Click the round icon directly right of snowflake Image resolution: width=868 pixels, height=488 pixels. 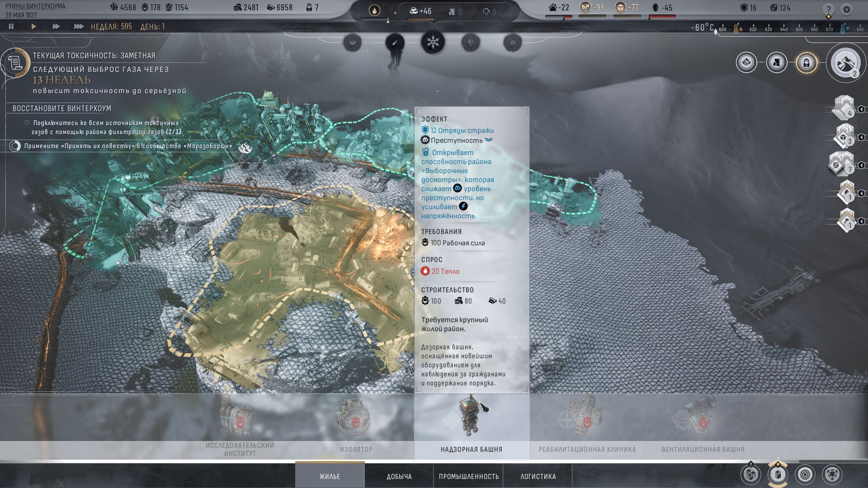471,43
